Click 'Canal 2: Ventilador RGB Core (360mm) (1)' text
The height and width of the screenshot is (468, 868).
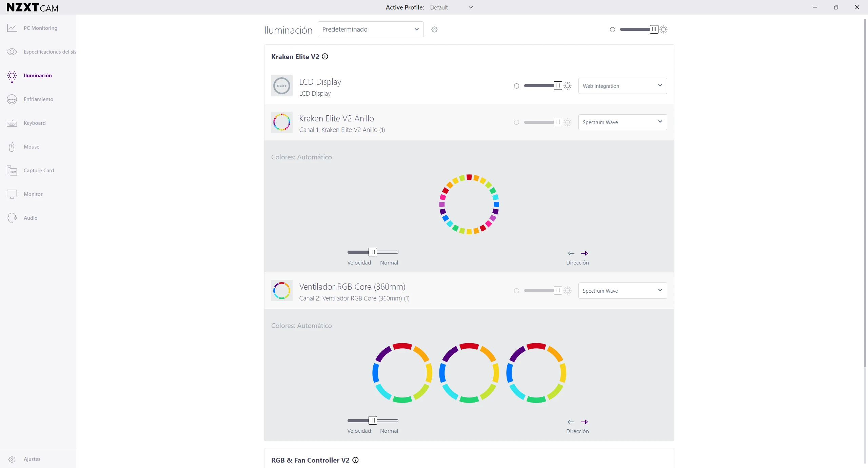(354, 298)
